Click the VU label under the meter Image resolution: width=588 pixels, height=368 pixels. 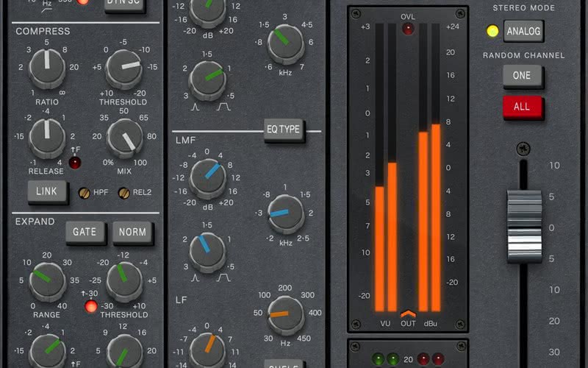click(x=385, y=324)
